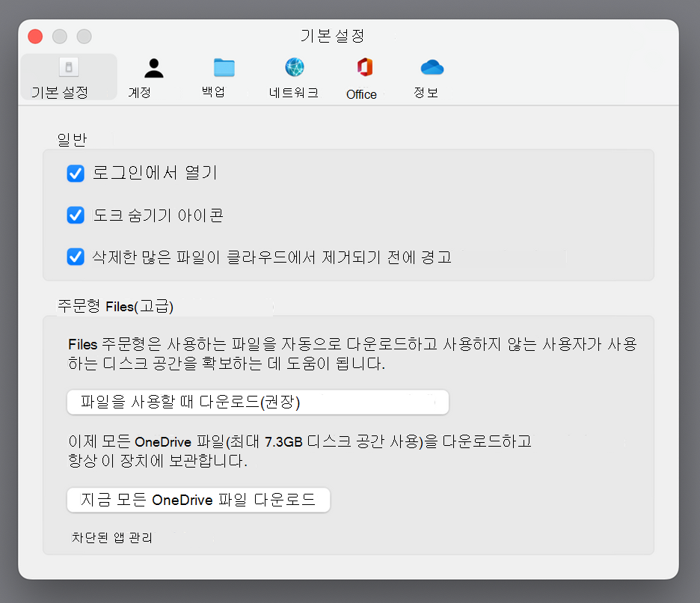Open the 네트워크 globe icon

pos(295,67)
